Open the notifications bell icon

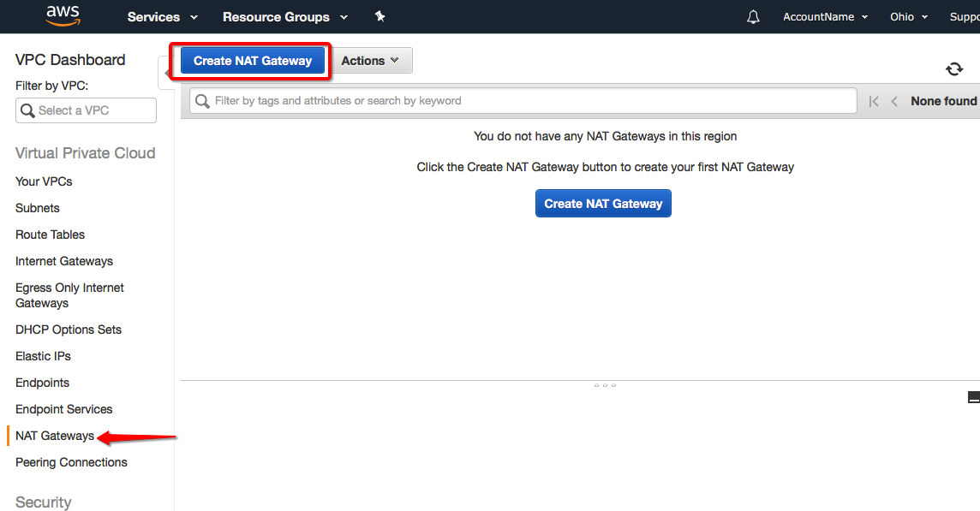[753, 17]
